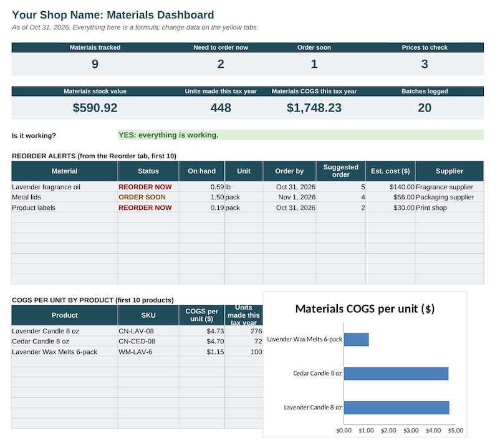The height and width of the screenshot is (448, 495).
Task: Click the 'COGS PER UNIT BY PRODUCT' section heading
Action: pos(93,300)
